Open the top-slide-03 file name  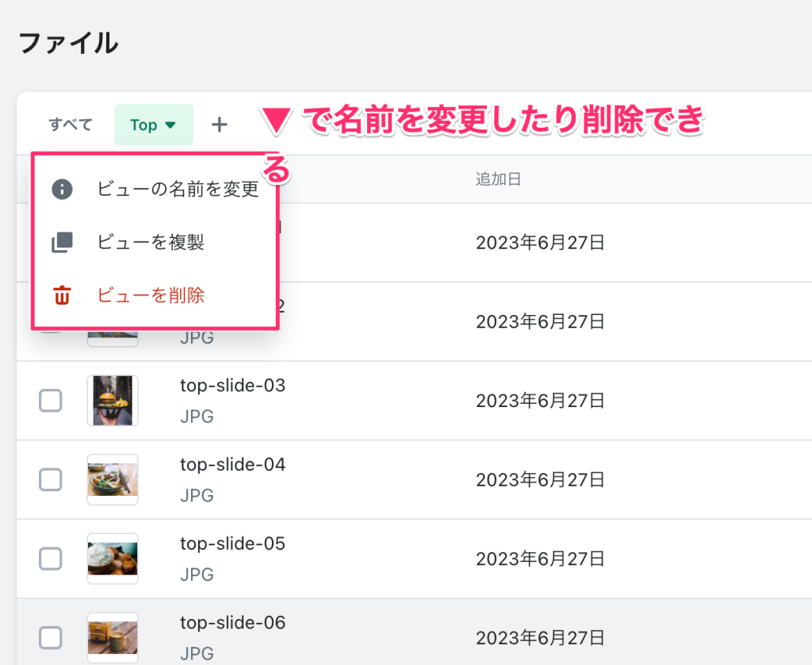[232, 386]
